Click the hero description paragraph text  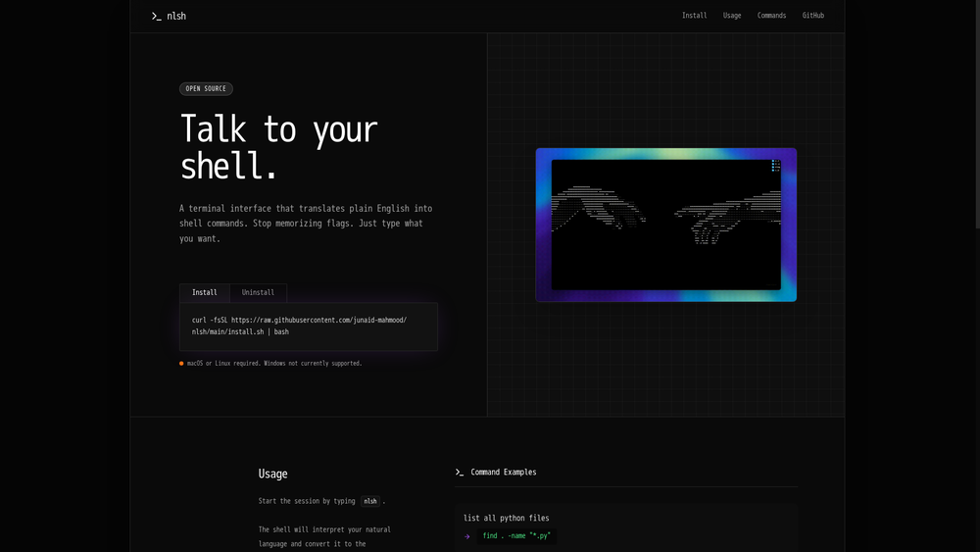[306, 224]
